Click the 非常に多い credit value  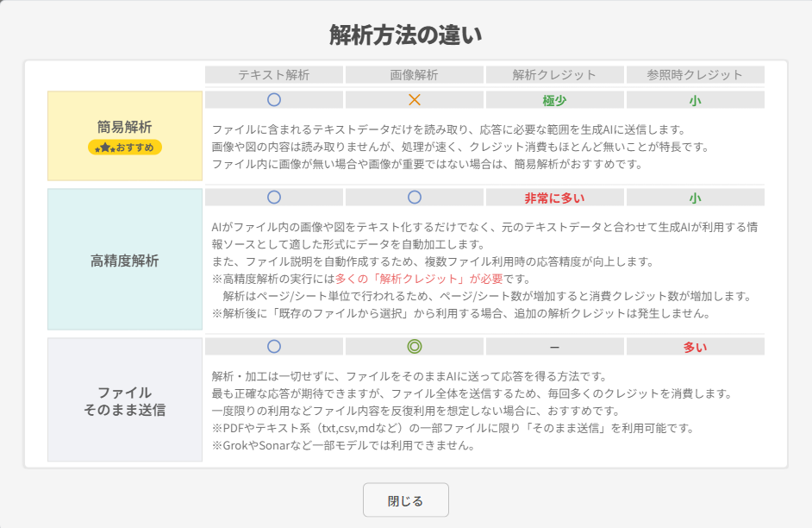point(554,198)
